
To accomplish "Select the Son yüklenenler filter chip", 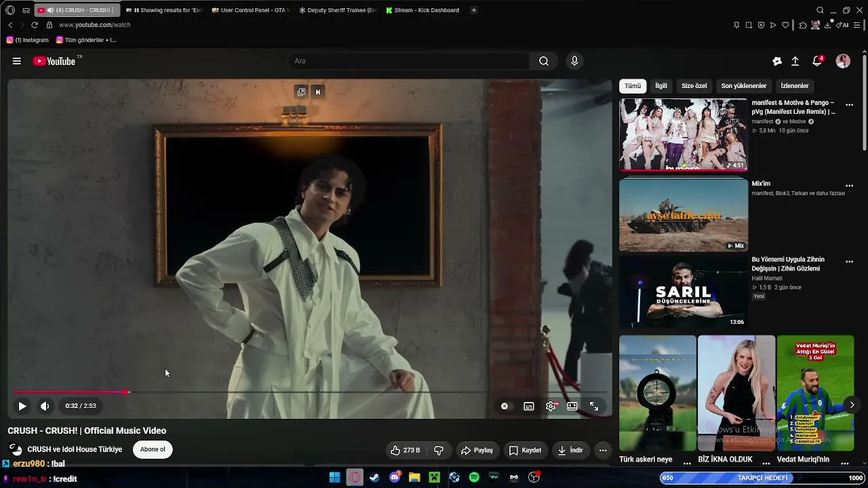I will (744, 86).
